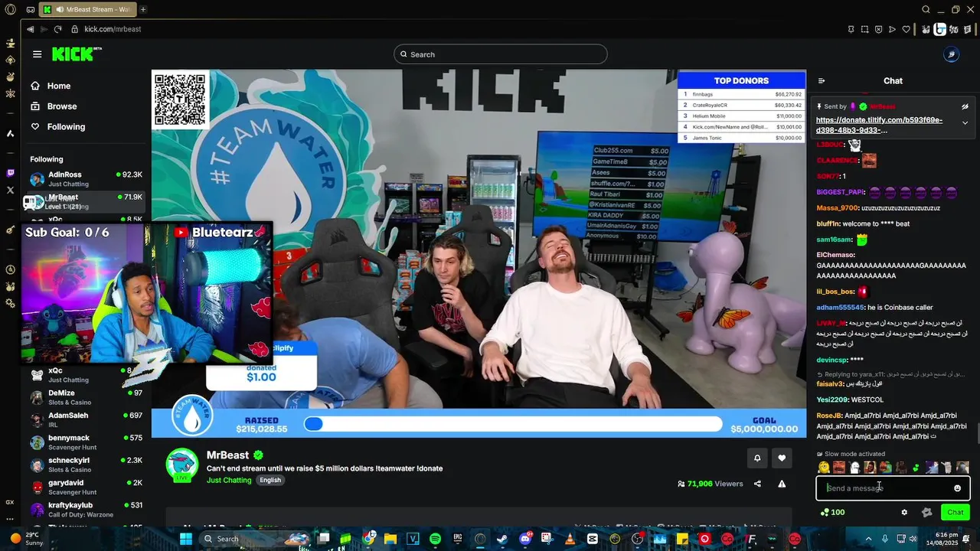Open kraftykaylub Warzone channel

(86, 509)
